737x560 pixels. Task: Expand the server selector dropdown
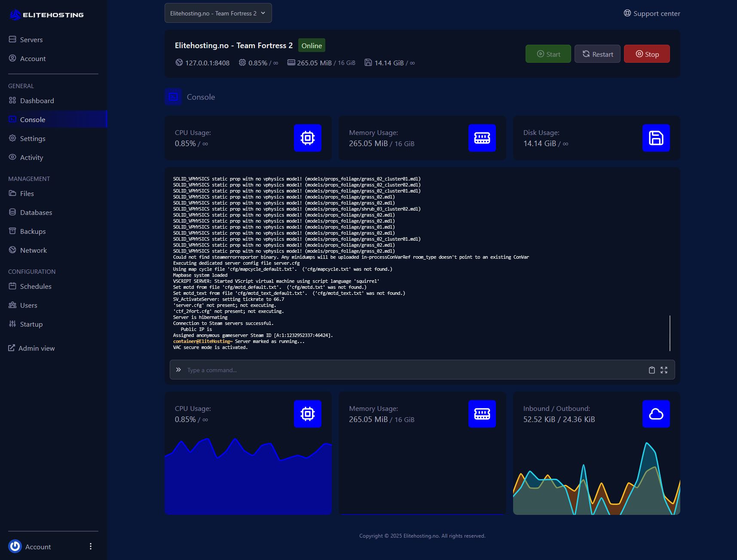point(218,13)
